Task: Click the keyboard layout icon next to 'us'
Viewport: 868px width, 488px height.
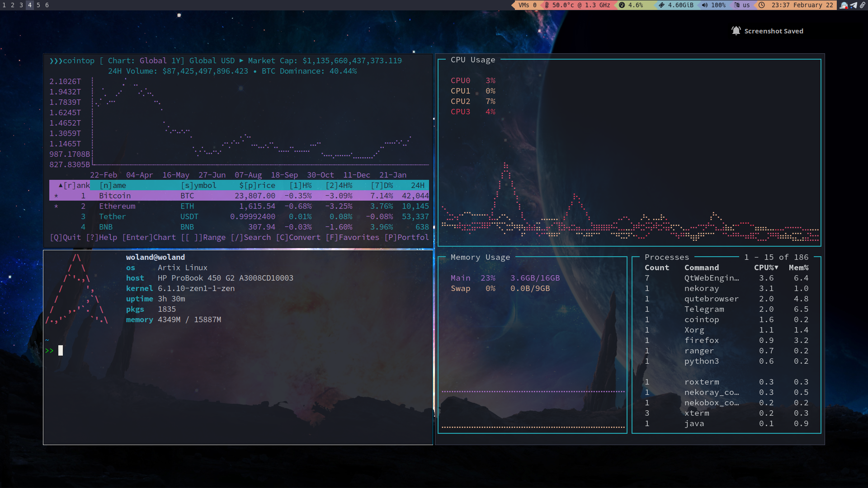Action: (x=737, y=5)
